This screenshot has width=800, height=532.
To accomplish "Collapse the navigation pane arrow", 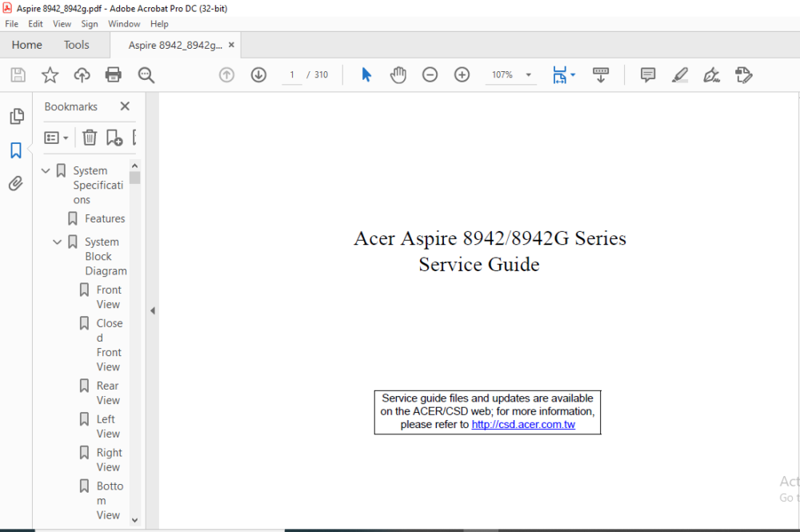I will [153, 310].
